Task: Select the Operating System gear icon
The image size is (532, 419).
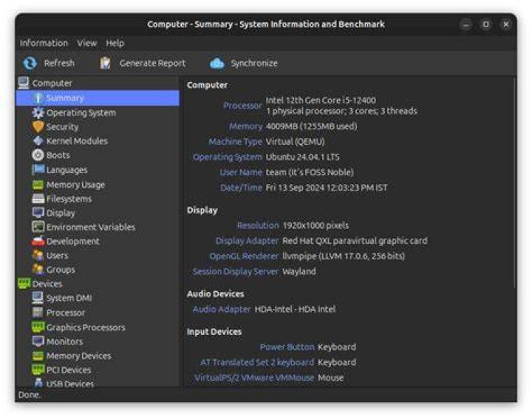Action: tap(38, 112)
